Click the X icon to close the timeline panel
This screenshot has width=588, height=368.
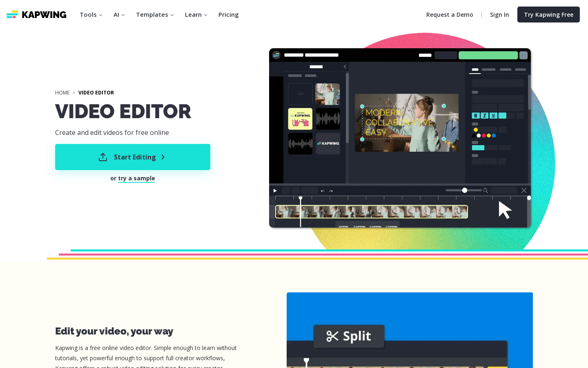click(524, 190)
